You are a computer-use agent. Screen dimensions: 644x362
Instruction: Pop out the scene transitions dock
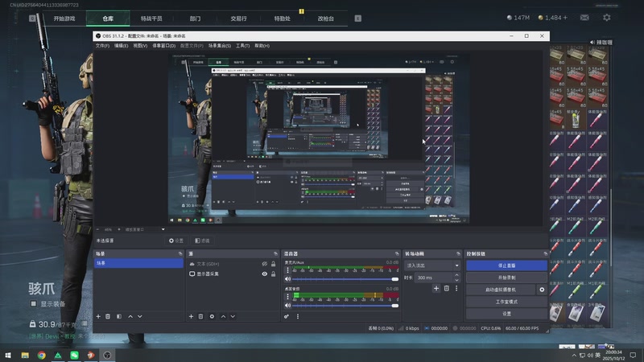pyautogui.click(x=458, y=253)
